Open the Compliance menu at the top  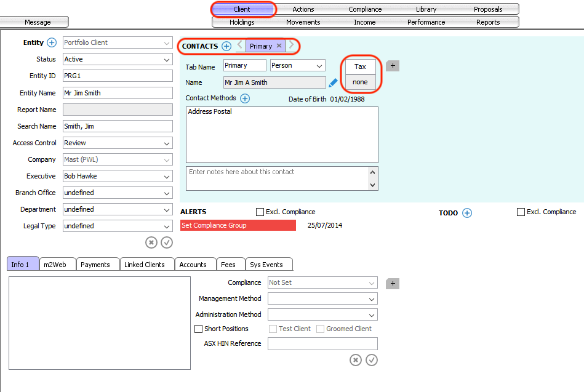coord(365,9)
